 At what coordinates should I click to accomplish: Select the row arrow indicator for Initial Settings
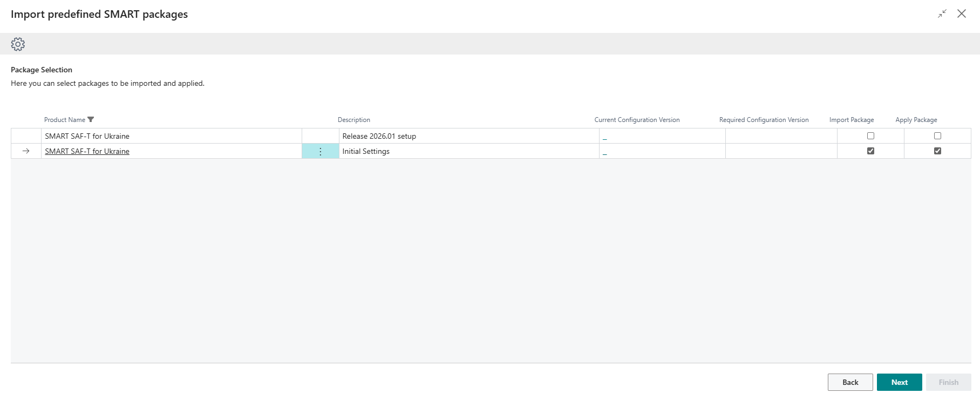(26, 152)
